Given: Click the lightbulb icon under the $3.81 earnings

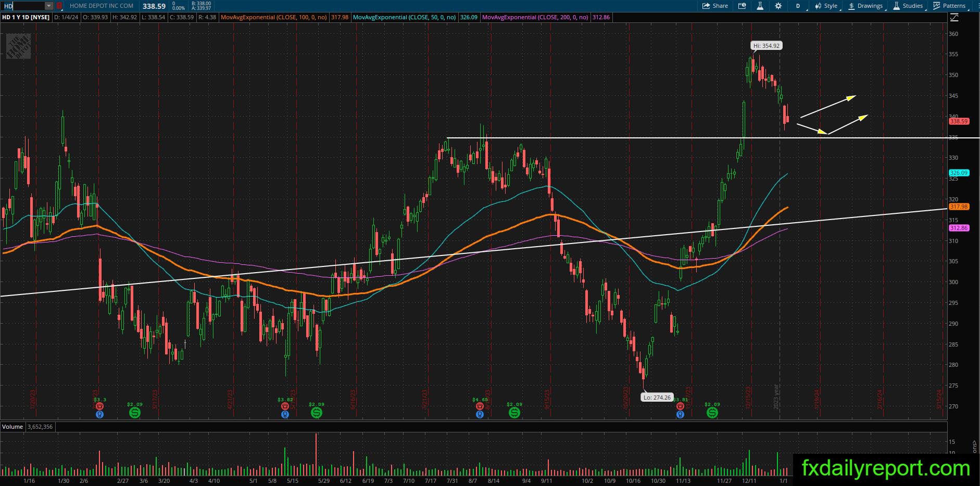Looking at the screenshot, I should pyautogui.click(x=680, y=415).
